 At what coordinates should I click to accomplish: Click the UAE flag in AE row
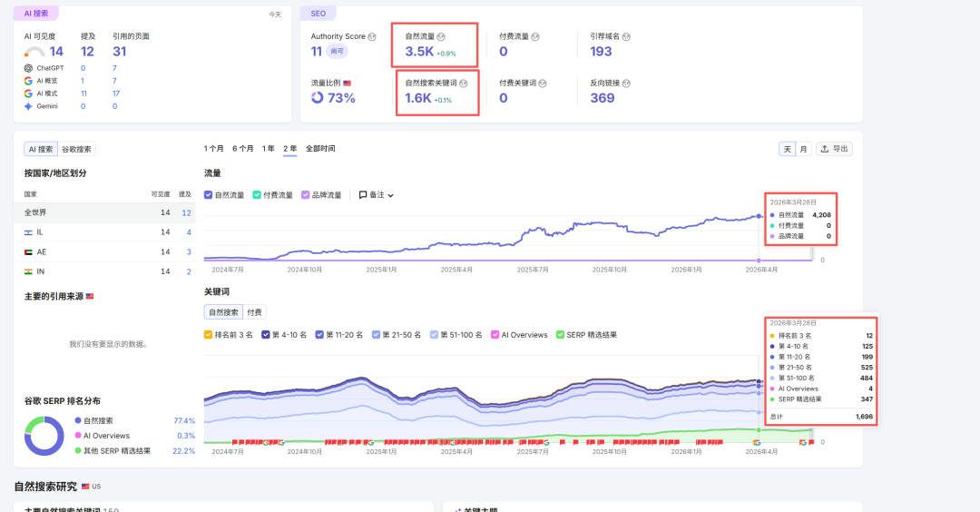pyautogui.click(x=28, y=252)
